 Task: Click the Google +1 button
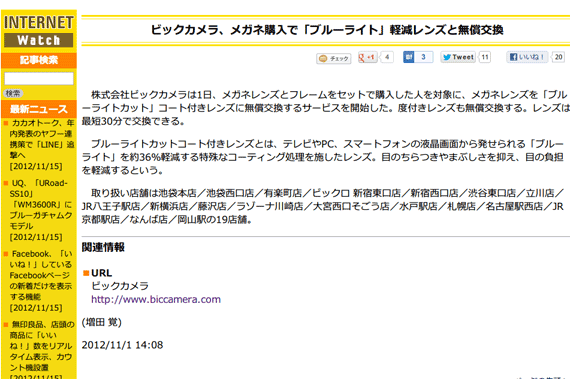coord(368,57)
